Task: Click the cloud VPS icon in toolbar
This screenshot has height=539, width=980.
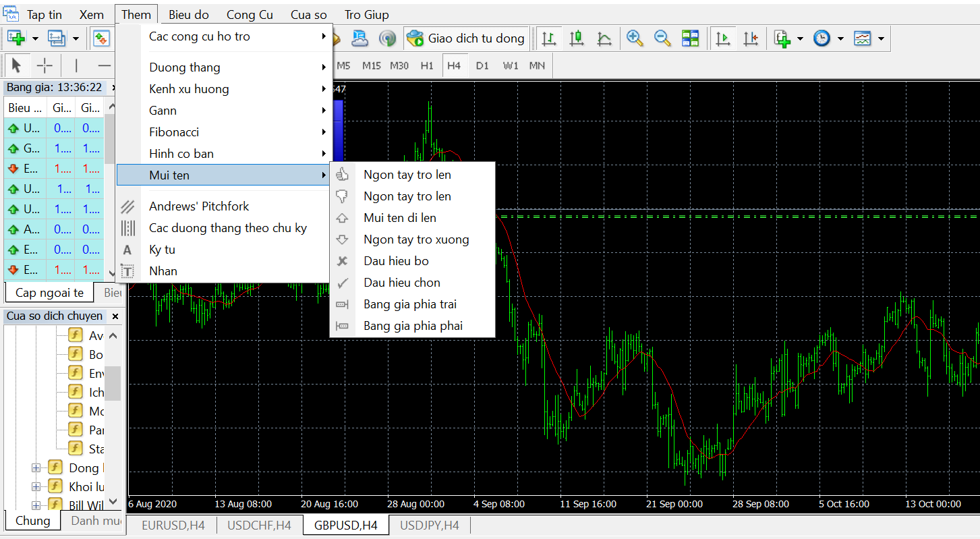Action: point(360,38)
